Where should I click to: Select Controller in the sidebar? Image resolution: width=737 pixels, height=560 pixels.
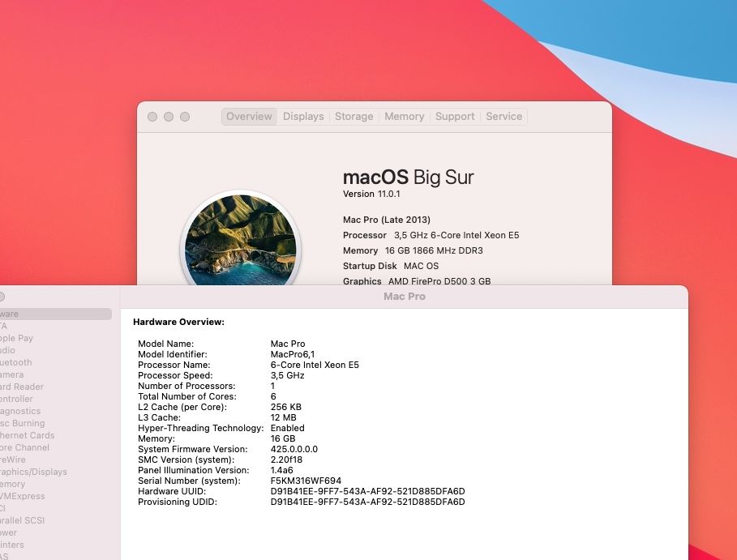tap(16, 399)
